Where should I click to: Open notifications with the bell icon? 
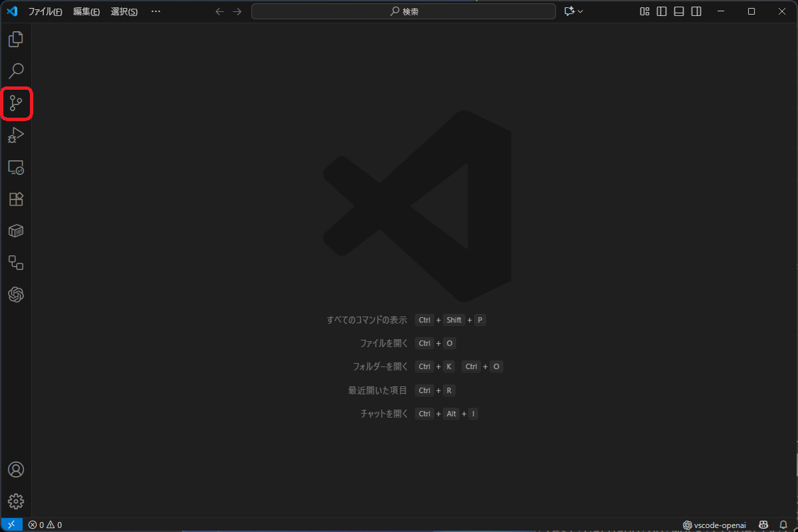pyautogui.click(x=783, y=525)
